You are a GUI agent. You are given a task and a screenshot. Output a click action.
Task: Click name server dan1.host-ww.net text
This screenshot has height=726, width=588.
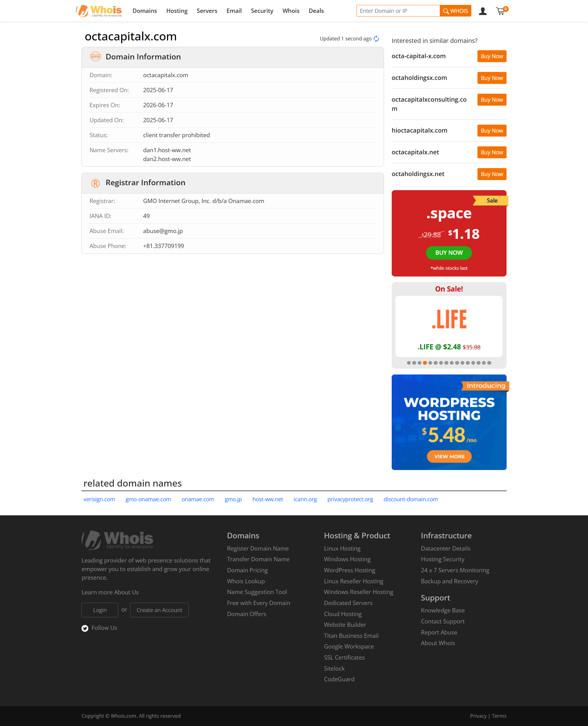(x=167, y=150)
